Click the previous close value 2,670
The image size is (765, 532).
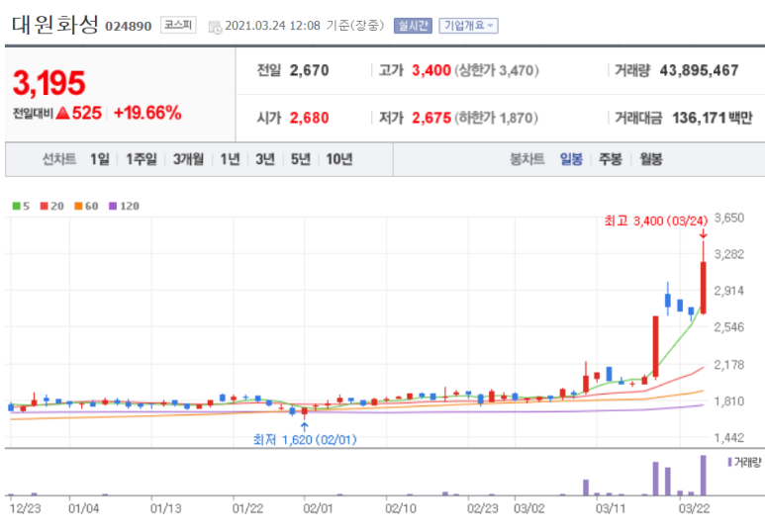click(310, 70)
